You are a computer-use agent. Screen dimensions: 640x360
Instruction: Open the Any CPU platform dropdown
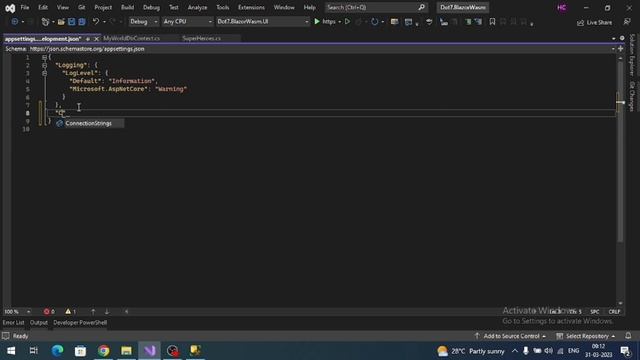(x=187, y=22)
